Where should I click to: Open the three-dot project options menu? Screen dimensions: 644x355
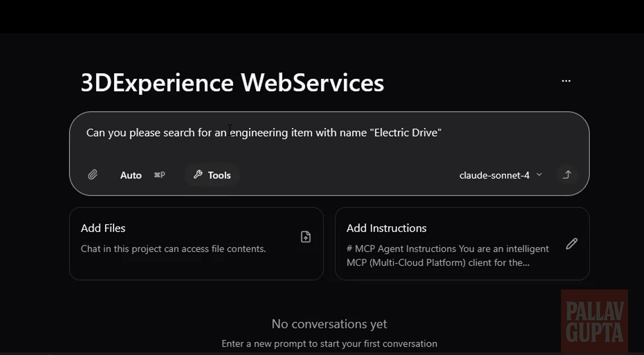(566, 81)
